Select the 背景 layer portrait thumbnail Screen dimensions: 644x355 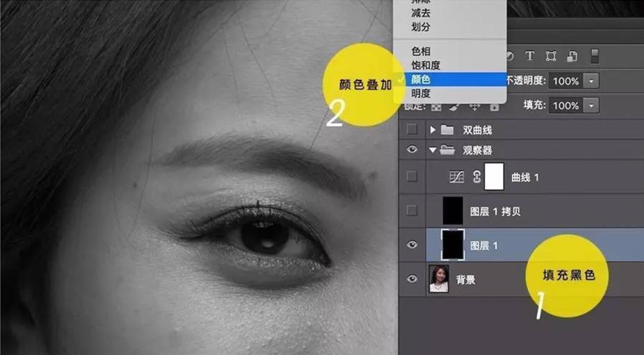tap(439, 279)
